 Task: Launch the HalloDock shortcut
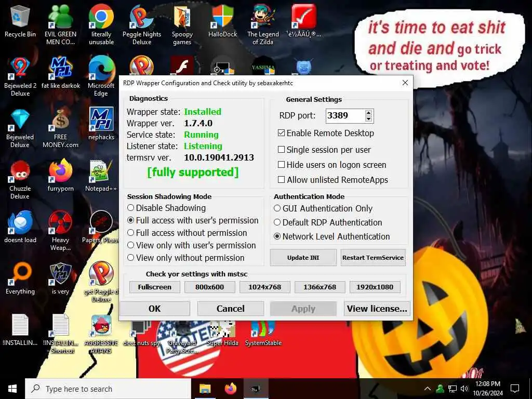pos(222,21)
